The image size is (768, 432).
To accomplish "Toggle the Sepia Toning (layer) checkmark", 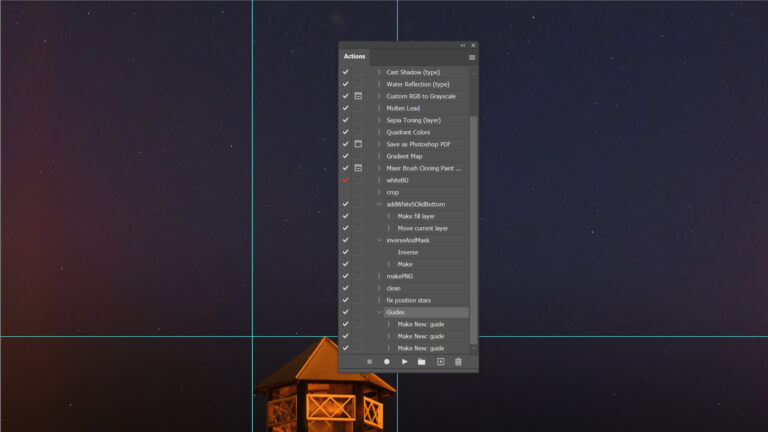I will pyautogui.click(x=346, y=120).
